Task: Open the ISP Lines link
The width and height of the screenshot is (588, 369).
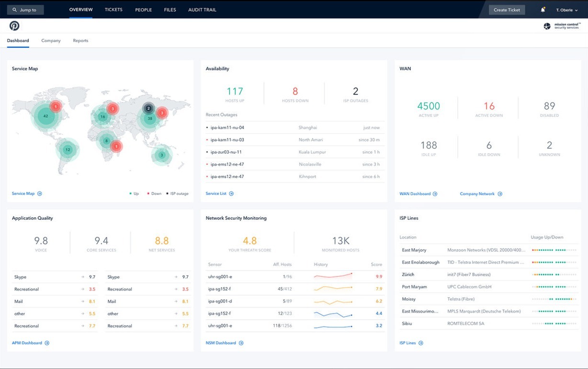Action: tap(408, 343)
